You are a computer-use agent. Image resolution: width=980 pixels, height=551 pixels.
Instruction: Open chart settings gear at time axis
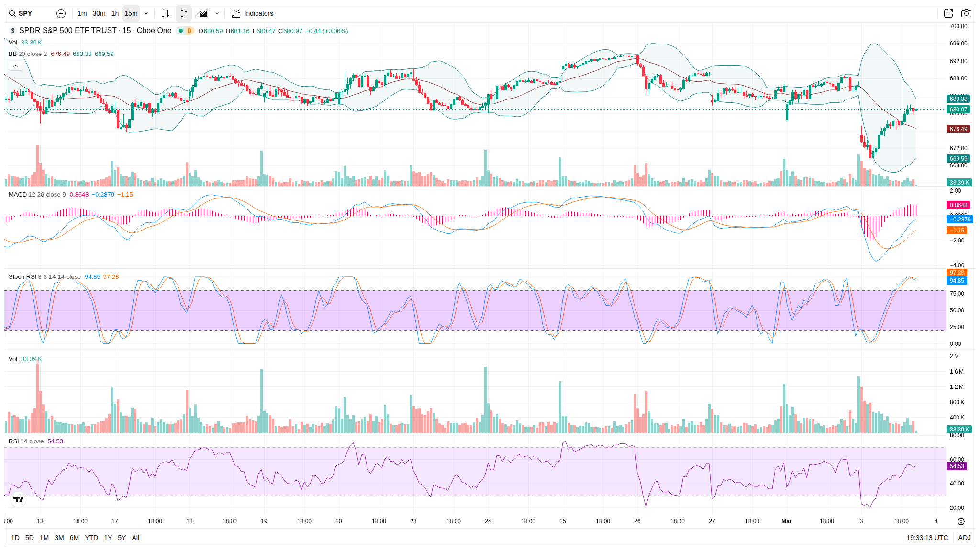click(961, 521)
